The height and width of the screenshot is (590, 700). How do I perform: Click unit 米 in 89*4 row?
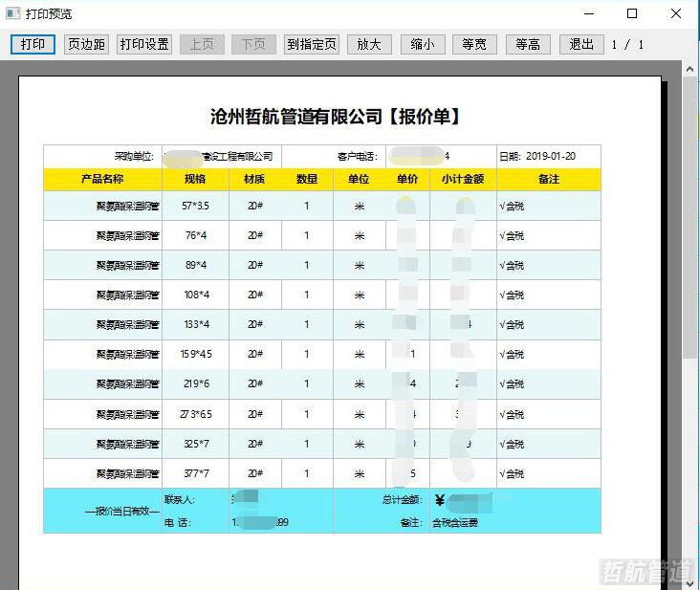click(x=360, y=266)
